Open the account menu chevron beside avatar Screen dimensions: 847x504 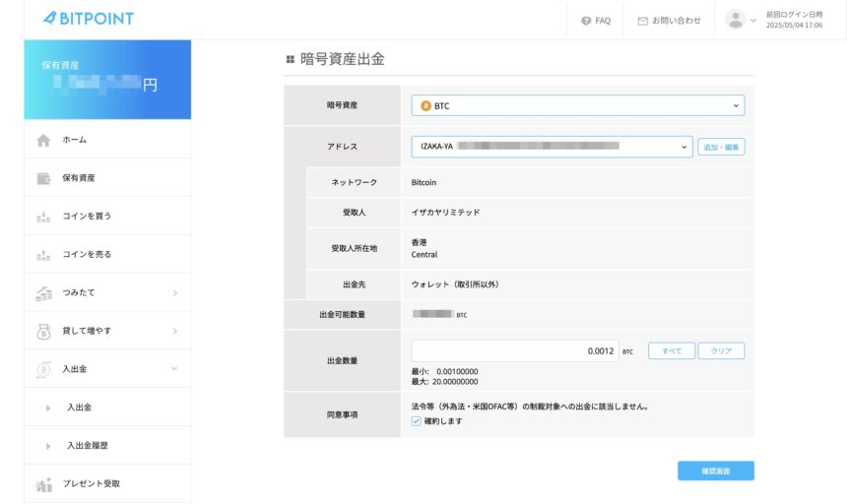tap(753, 21)
